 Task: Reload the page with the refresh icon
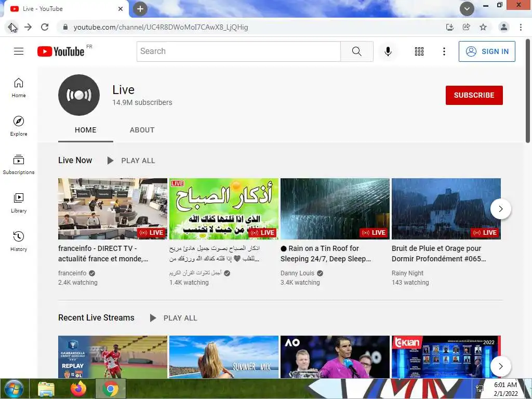[x=45, y=27]
